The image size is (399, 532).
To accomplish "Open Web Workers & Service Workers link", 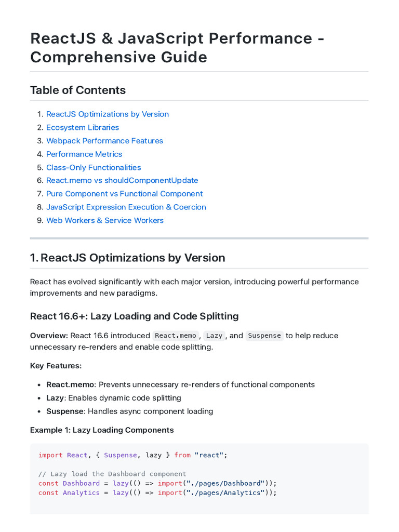I will pos(105,220).
